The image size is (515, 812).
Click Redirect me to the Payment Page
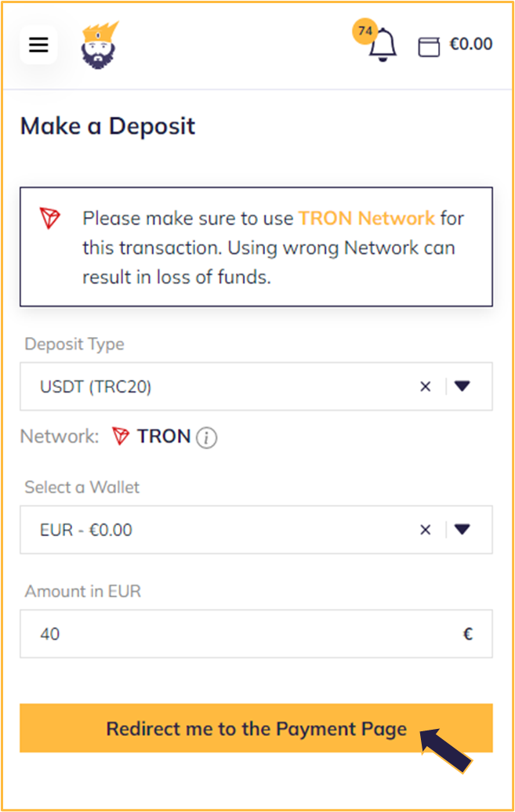point(256,728)
